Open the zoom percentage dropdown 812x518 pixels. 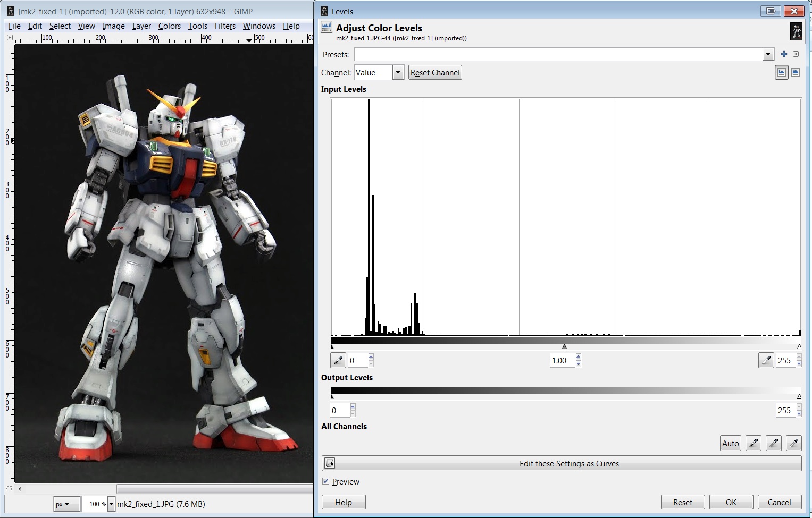coord(111,504)
